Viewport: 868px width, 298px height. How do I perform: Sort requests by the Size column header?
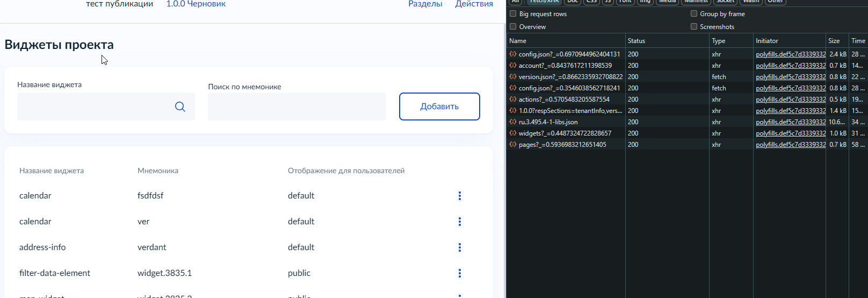(x=837, y=41)
